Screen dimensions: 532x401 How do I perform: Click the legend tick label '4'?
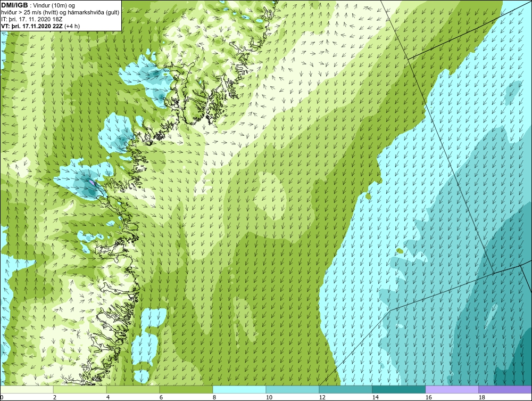(x=108, y=397)
